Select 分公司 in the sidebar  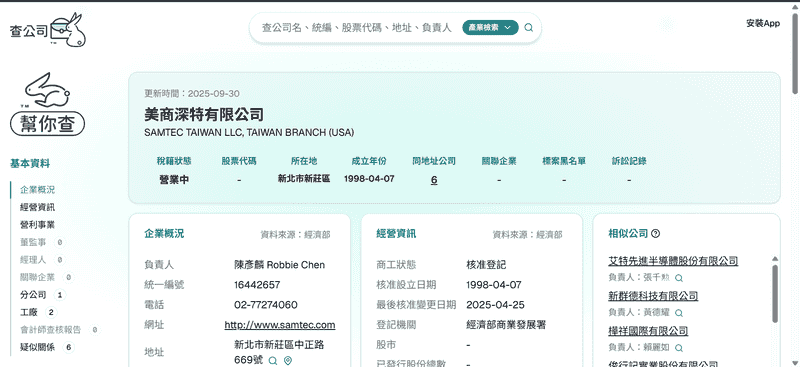click(x=33, y=295)
